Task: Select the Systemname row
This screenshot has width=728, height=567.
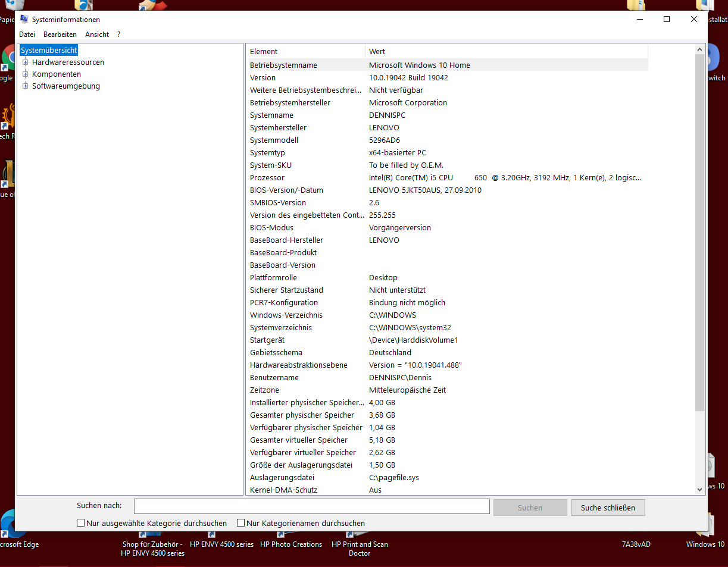Action: click(448, 115)
